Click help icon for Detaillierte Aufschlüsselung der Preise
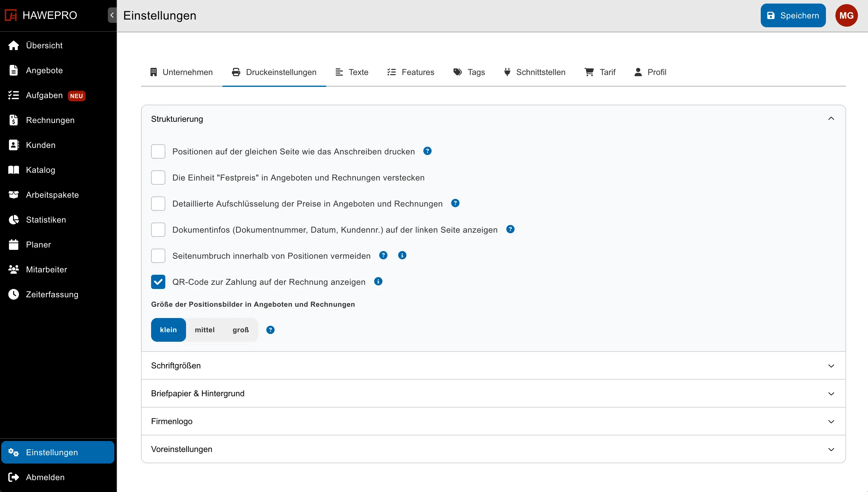 455,203
